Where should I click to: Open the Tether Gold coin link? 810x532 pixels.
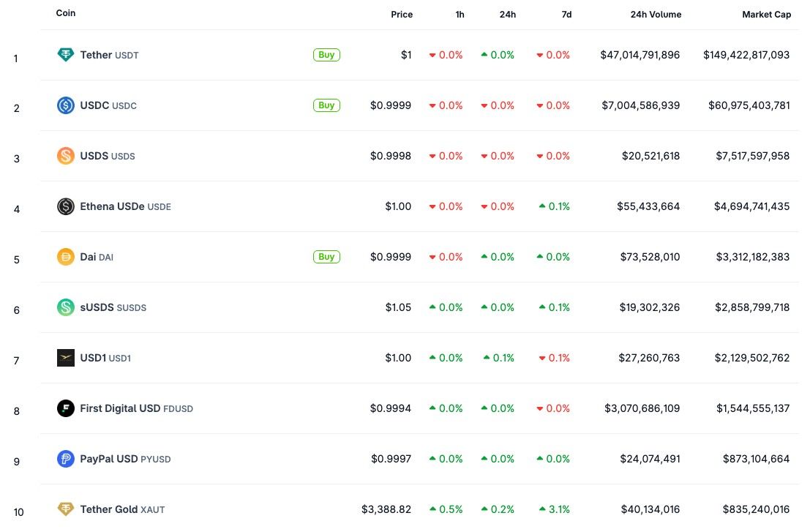[x=122, y=509]
